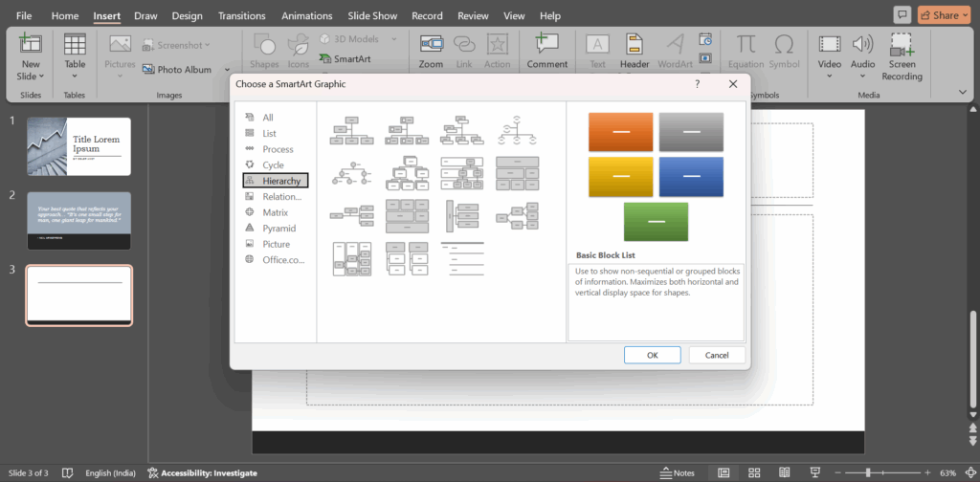Open the Zoom tool in ribbon
The image size is (980, 482).
431,44
